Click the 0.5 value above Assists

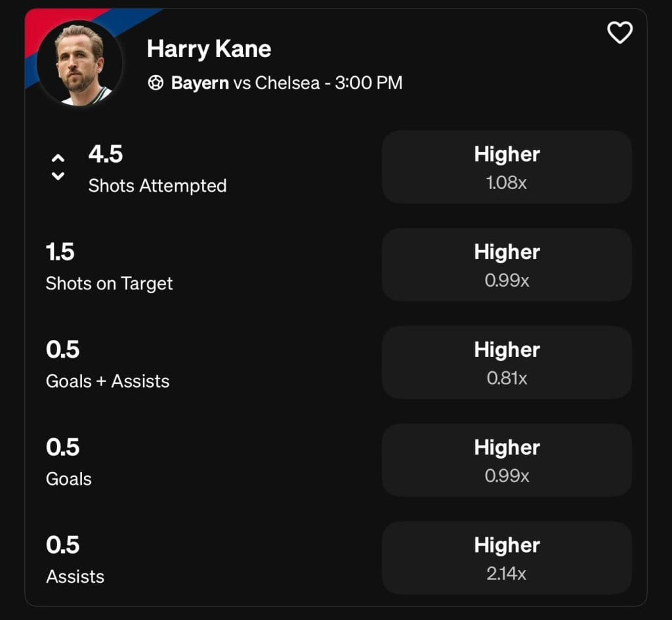(x=62, y=545)
